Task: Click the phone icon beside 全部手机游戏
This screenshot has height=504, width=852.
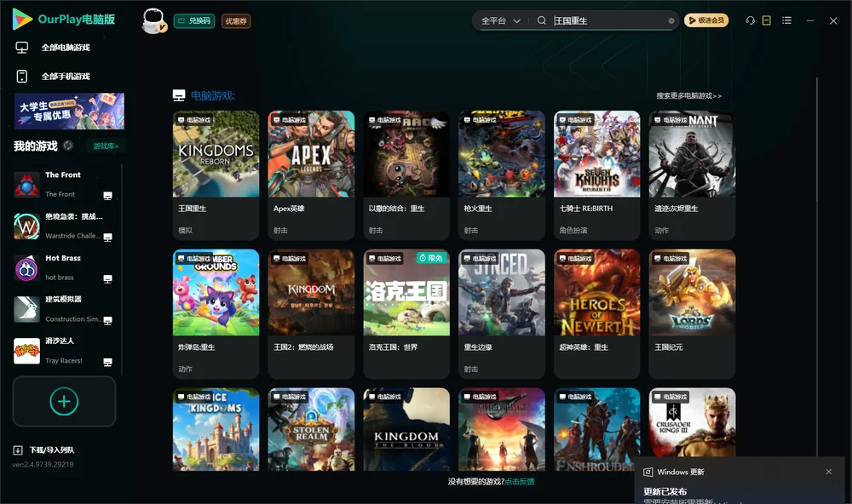Action: click(x=22, y=76)
